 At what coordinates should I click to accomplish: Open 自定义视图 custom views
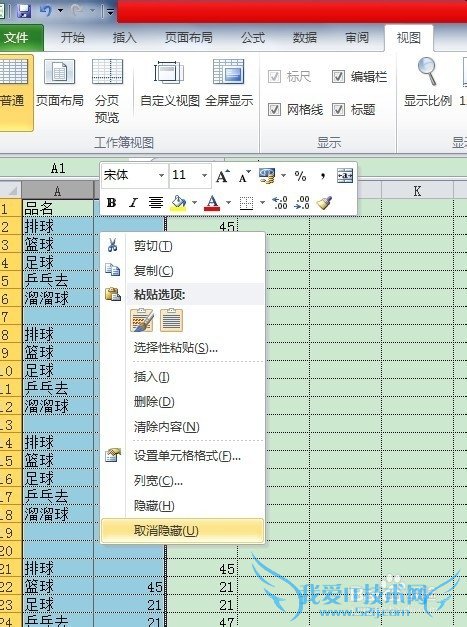[170, 84]
